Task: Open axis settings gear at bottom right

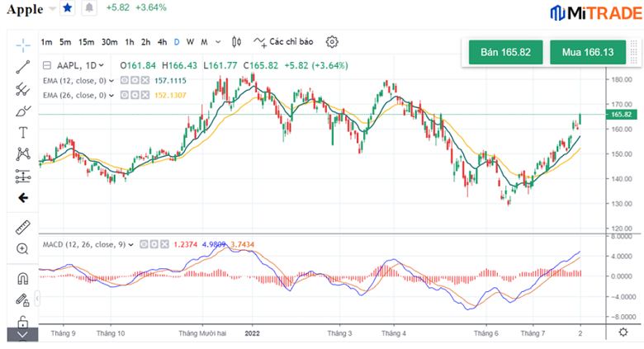Action: coord(623,332)
